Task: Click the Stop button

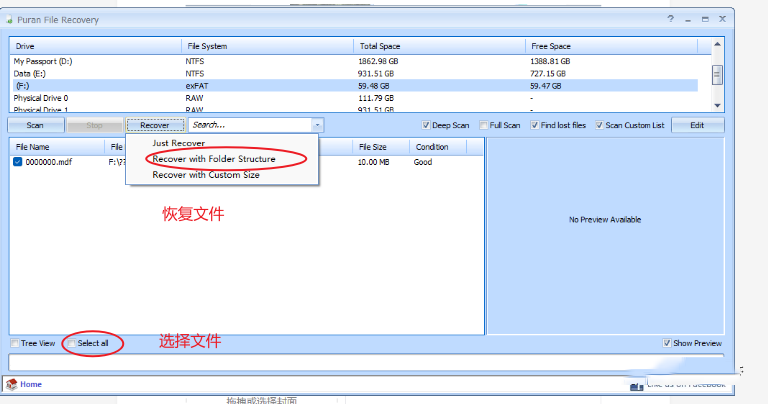Action: point(95,125)
